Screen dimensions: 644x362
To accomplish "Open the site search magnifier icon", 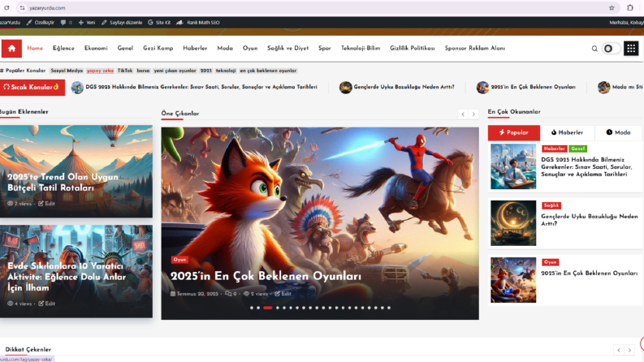I will [x=594, y=49].
